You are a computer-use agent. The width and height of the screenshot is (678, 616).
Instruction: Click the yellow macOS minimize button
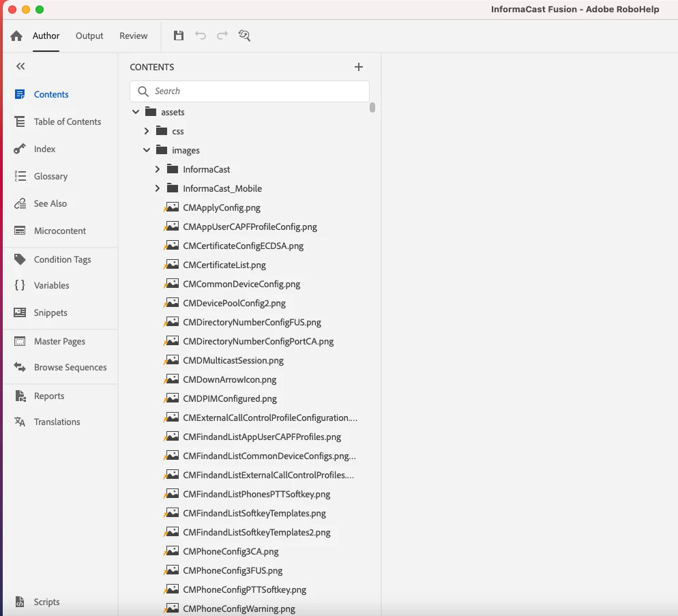25,10
